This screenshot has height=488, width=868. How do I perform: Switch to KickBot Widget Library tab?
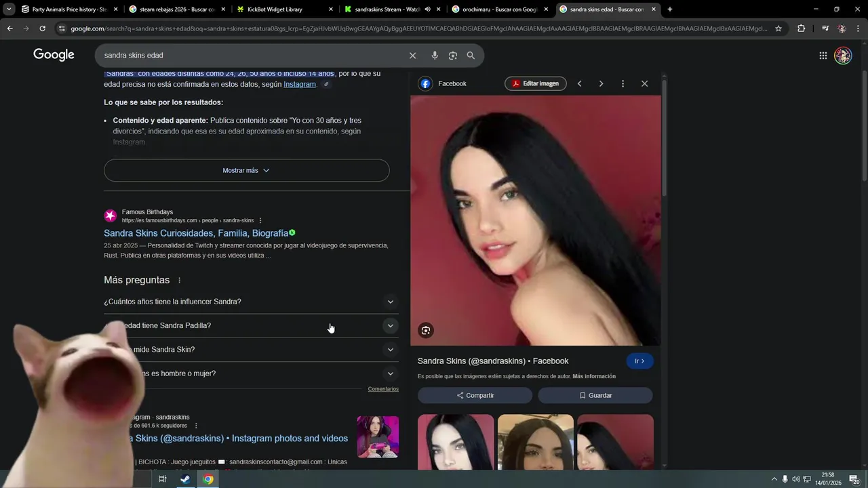click(285, 9)
